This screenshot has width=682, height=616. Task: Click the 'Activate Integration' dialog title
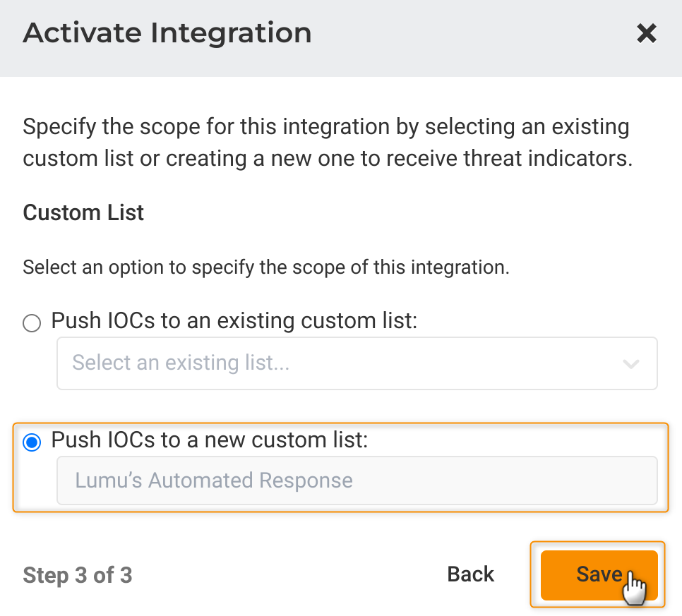pos(167,33)
